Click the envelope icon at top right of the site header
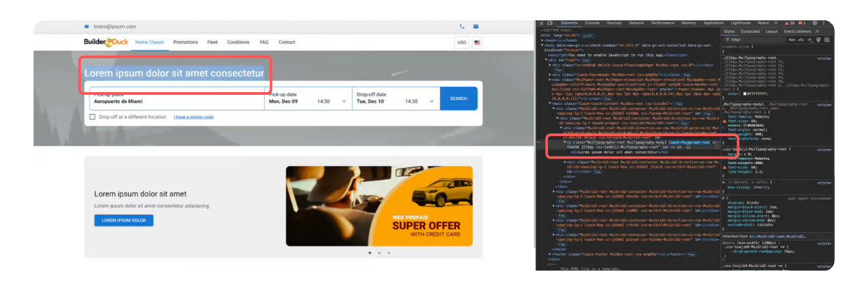 476,26
